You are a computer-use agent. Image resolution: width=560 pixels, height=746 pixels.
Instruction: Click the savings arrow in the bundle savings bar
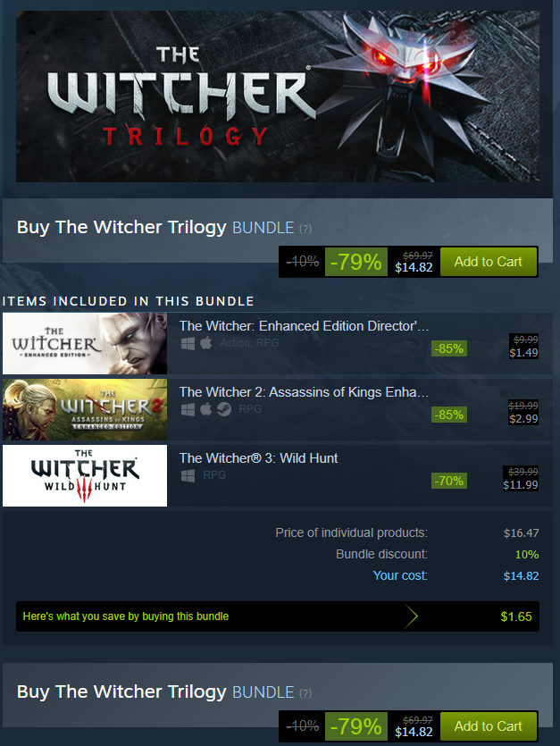coord(410,616)
